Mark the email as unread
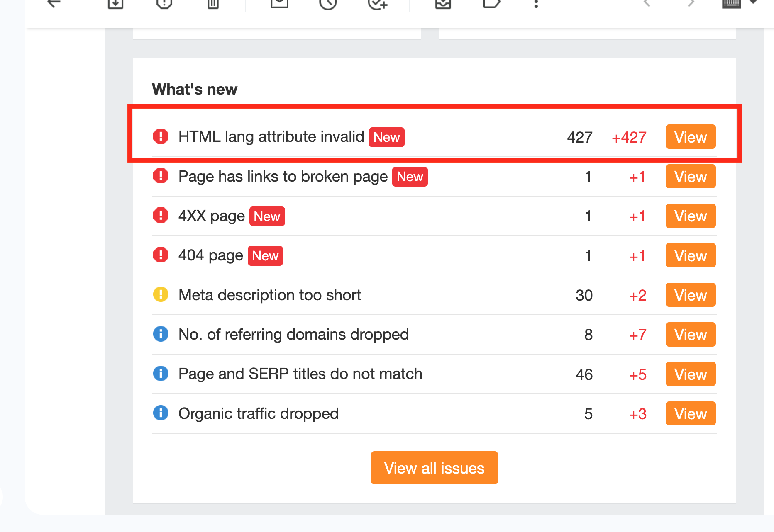The image size is (774, 532). click(279, 3)
